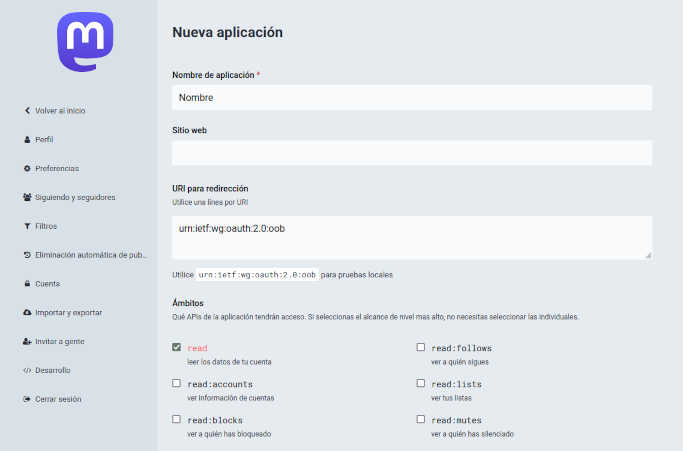Screen dimensions: 683x451
Task: Click the funnel icon next to Filtros
Action: click(x=27, y=226)
